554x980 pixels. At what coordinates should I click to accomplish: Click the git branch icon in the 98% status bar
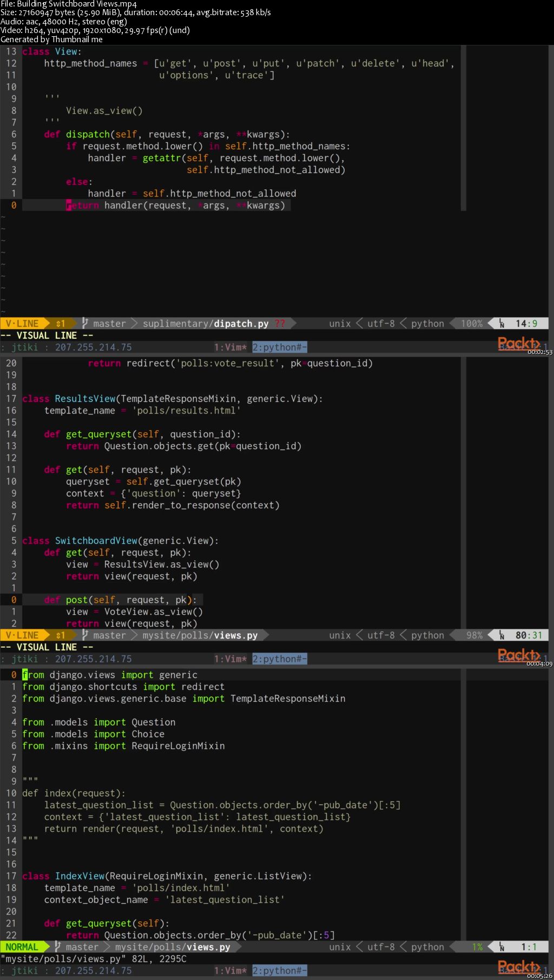click(x=85, y=635)
